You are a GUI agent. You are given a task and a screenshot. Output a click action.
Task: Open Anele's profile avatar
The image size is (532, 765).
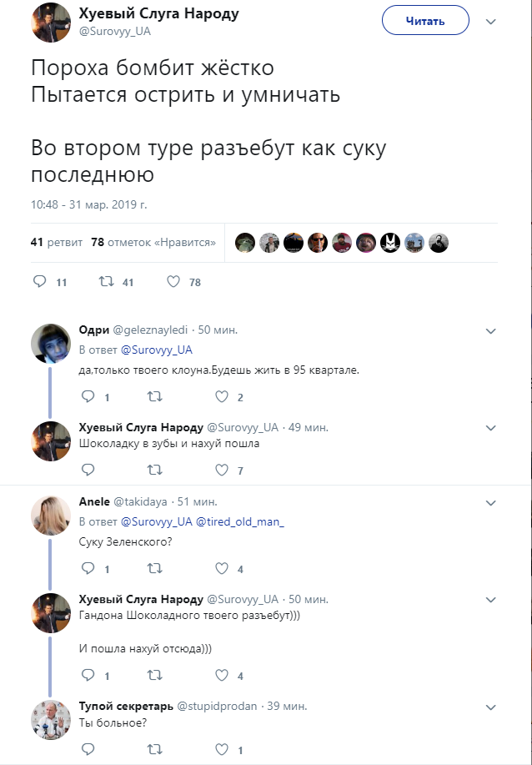[50, 516]
